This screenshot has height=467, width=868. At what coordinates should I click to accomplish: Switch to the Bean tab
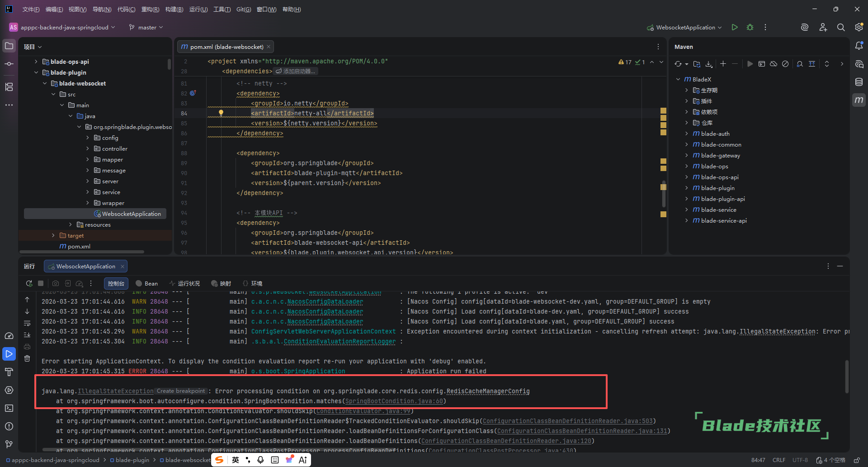pos(147,283)
